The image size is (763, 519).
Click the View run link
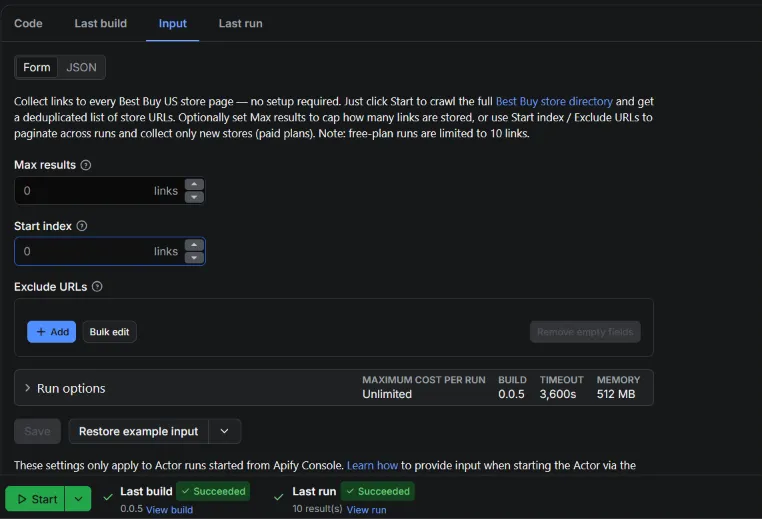point(366,509)
